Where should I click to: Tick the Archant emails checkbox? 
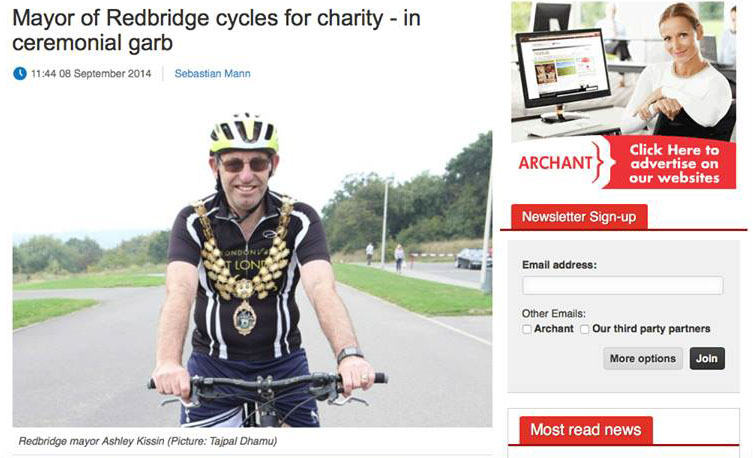click(527, 329)
